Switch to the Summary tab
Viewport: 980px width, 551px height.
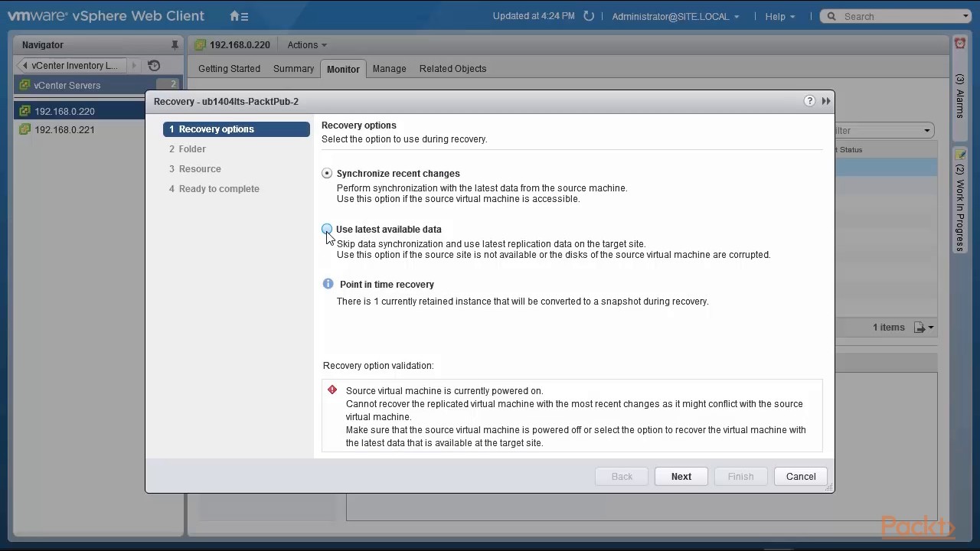coord(293,69)
